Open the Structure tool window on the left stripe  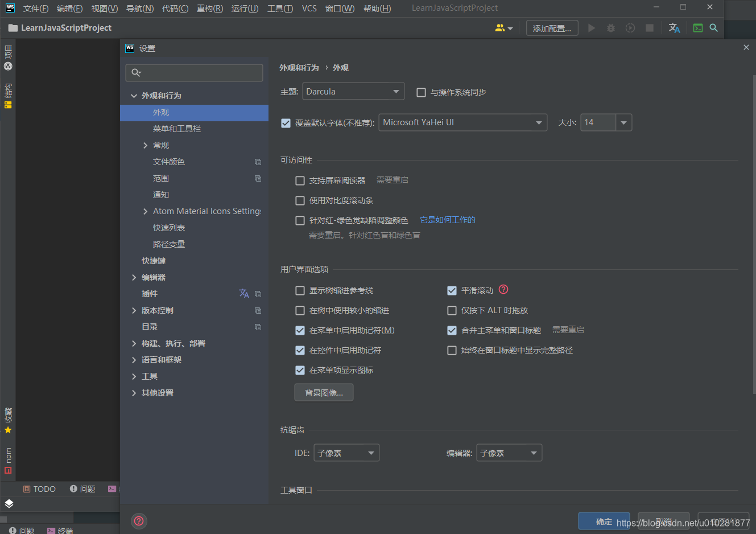pyautogui.click(x=8, y=96)
